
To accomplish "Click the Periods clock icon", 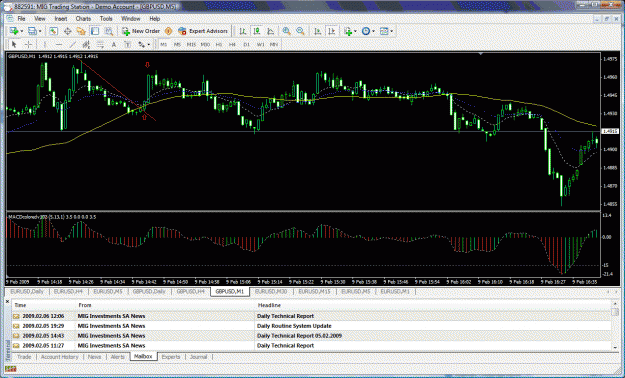I will coord(366,31).
